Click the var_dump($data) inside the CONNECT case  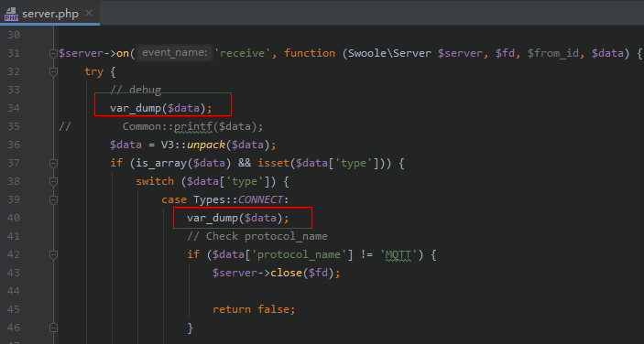(238, 218)
